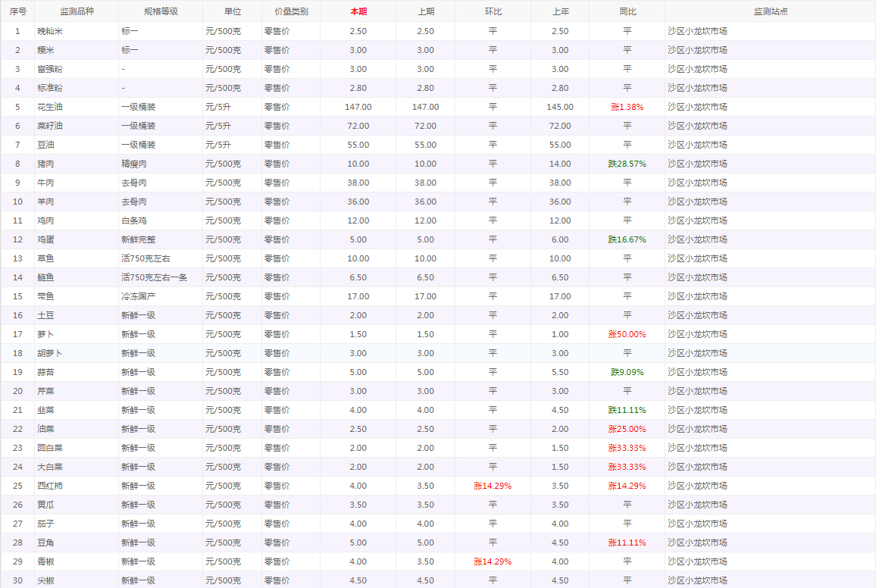Click the 监测品种 column header
Viewport: 876px width, 588px height.
(76, 11)
